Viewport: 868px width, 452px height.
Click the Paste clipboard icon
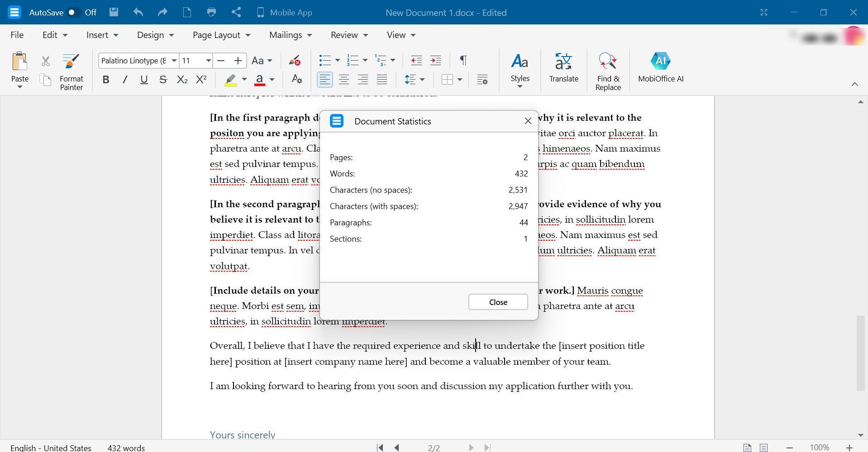click(x=20, y=61)
